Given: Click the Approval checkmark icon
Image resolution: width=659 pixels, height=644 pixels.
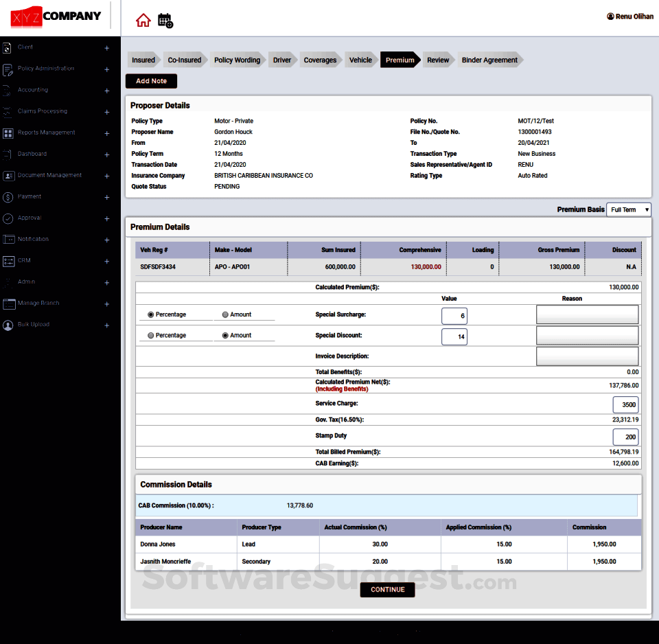Looking at the screenshot, I should pos(8,218).
